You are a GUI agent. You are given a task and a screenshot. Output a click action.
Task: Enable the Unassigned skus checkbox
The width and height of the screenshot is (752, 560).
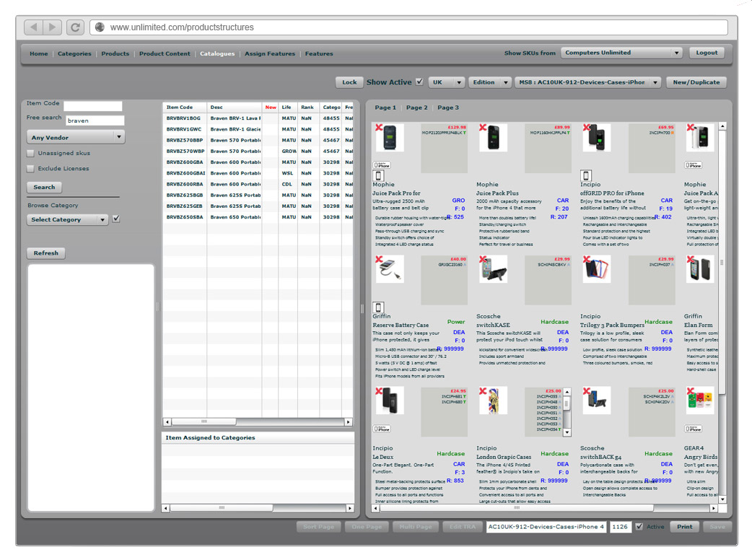click(x=31, y=154)
